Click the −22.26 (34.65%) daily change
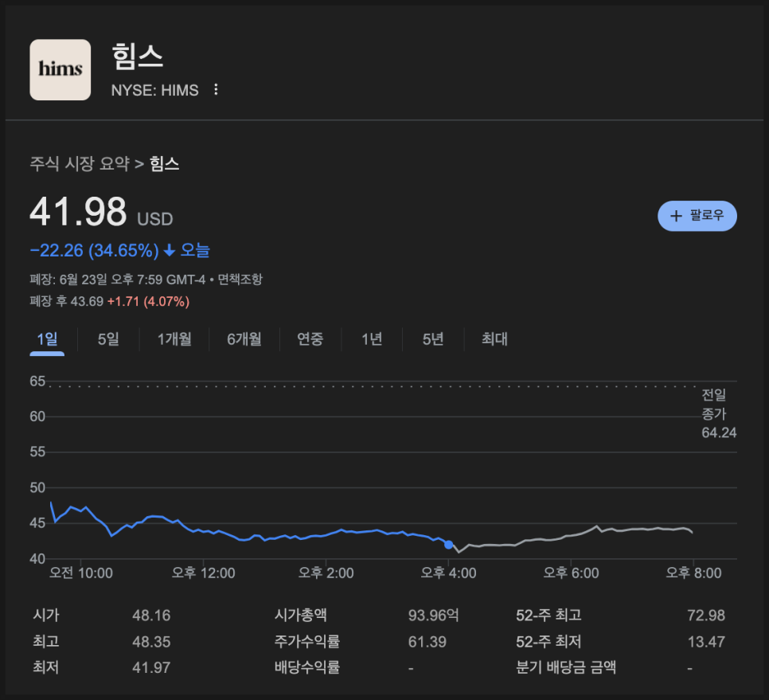 coord(94,251)
